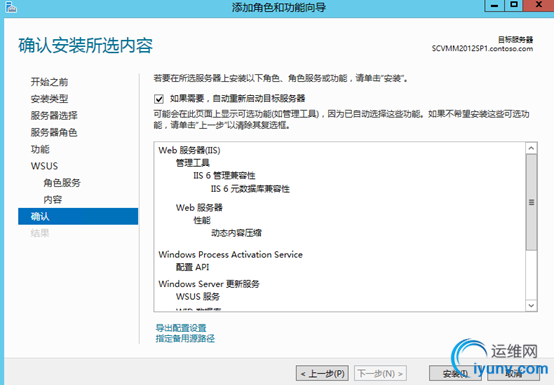Select the 配置 API entry
The image size is (554, 385).
(193, 267)
